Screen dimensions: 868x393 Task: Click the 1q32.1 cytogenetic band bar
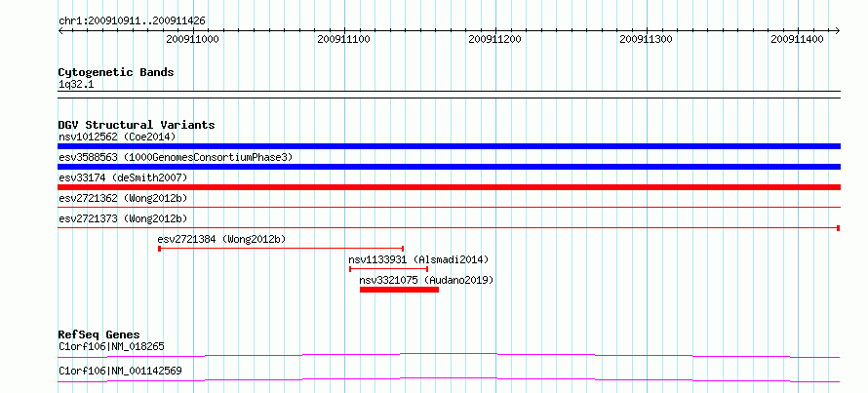click(449, 95)
